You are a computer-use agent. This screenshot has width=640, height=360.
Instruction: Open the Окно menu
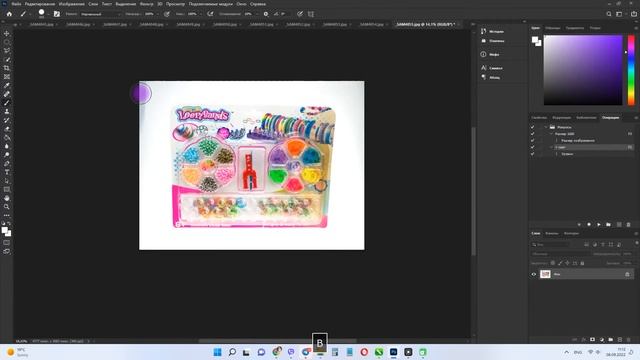[x=241, y=4]
